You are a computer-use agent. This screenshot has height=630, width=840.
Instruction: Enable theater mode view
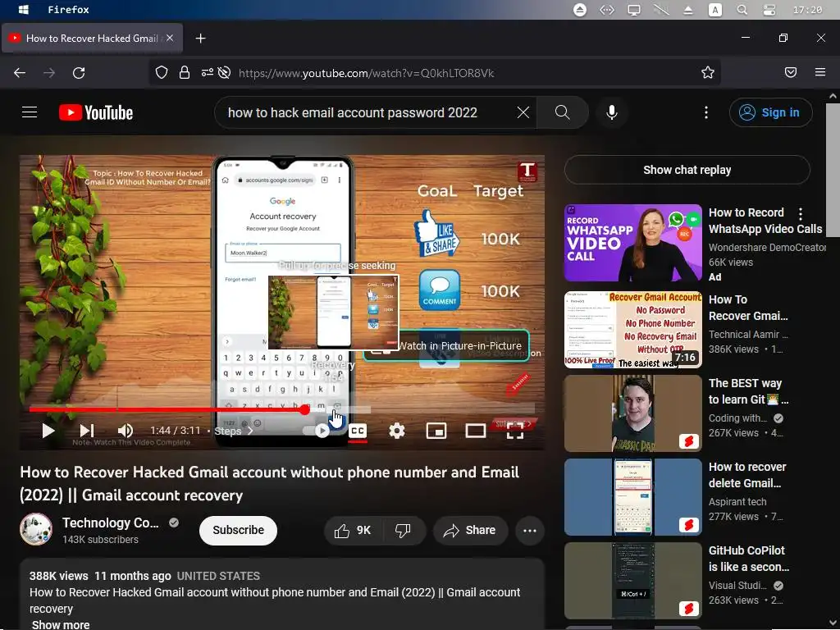pos(475,431)
